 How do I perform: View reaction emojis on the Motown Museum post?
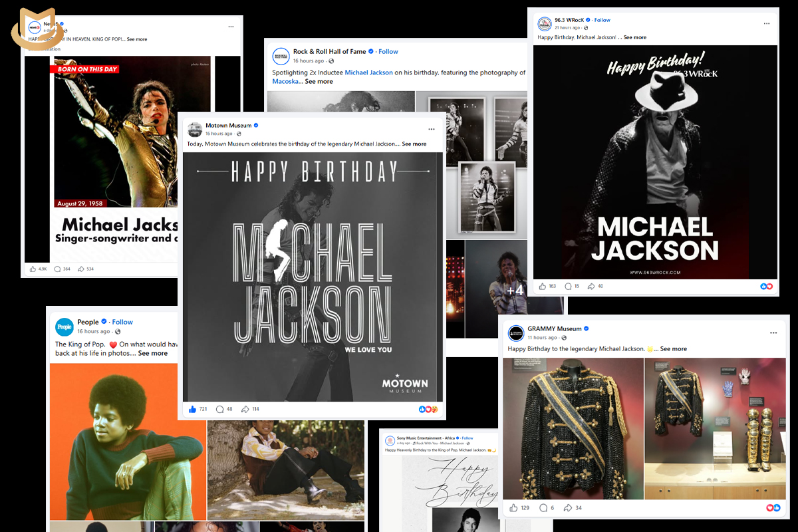click(x=428, y=409)
